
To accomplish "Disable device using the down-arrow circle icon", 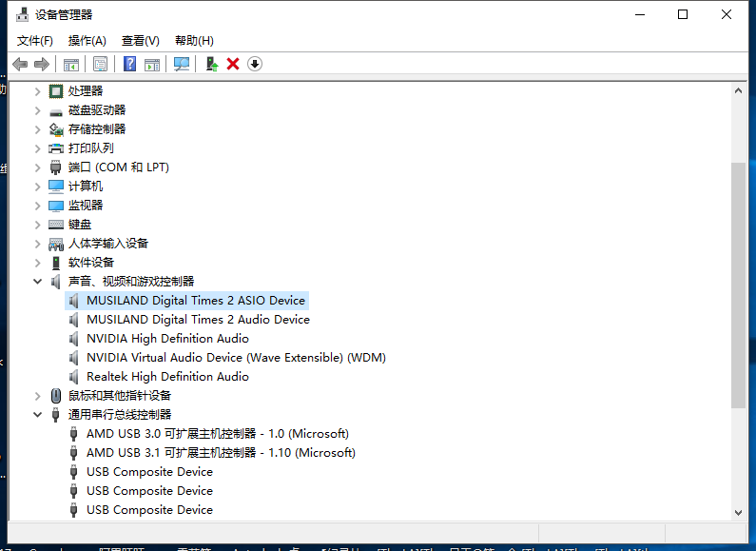I will coord(254,64).
